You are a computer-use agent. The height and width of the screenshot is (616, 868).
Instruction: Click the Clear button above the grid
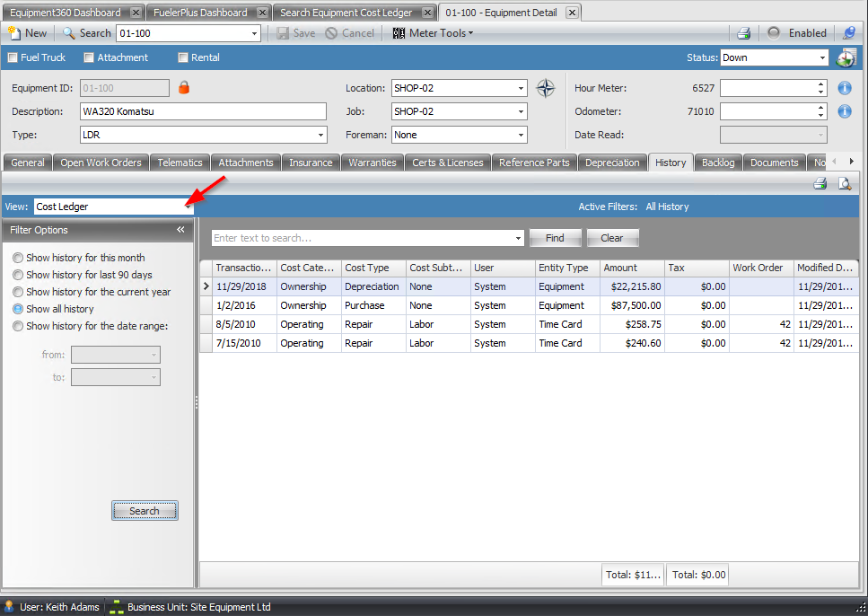[612, 237]
